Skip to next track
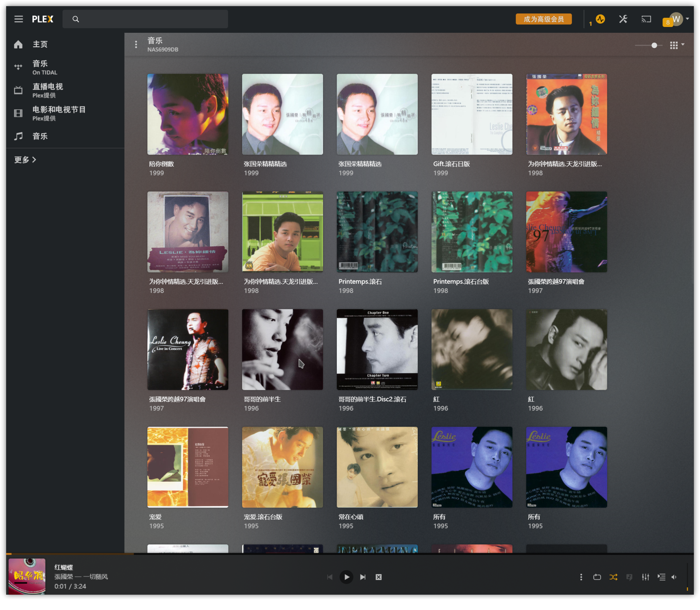The image size is (700, 610). pyautogui.click(x=362, y=577)
